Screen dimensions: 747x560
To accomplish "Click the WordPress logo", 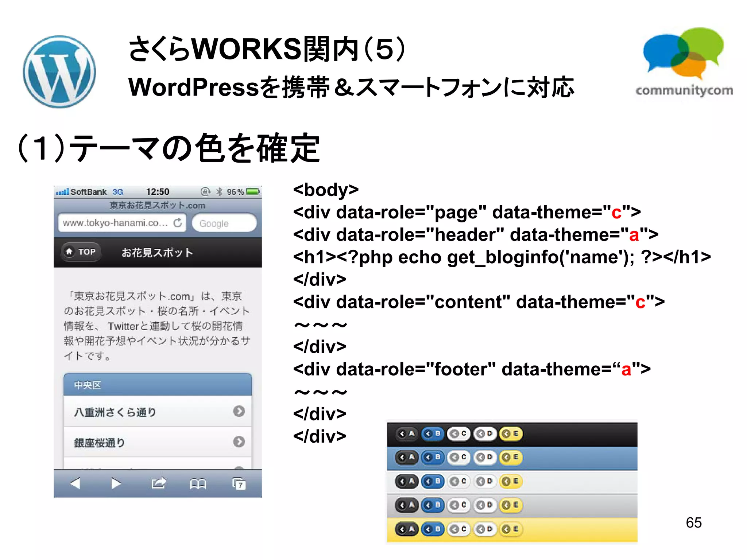I will [59, 71].
